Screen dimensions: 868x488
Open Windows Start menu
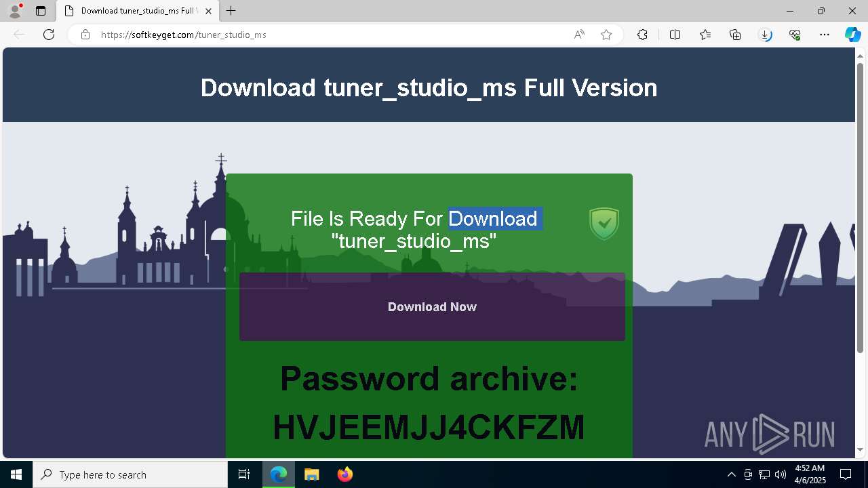[16, 474]
